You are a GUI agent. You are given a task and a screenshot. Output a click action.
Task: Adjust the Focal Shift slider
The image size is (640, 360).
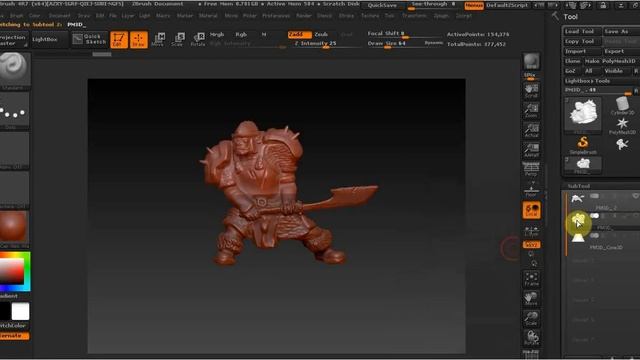[x=404, y=34]
